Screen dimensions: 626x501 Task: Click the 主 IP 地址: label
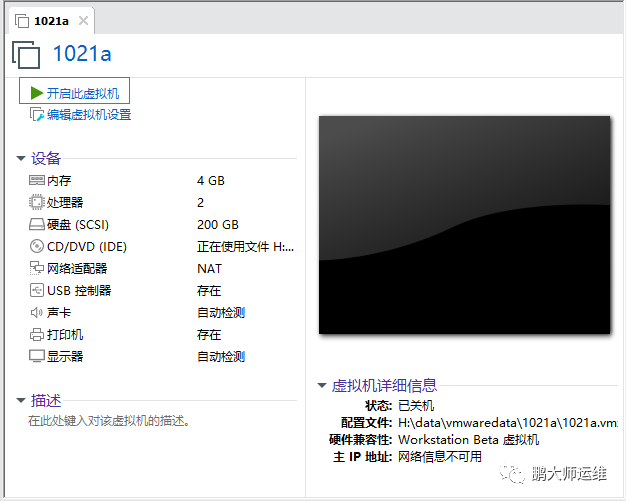click(x=363, y=456)
